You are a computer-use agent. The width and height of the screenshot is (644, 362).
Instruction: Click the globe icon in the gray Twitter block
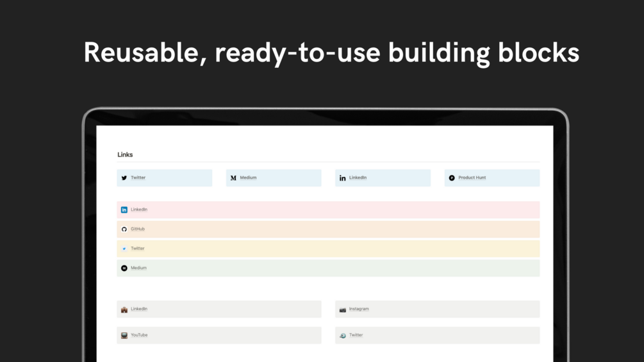pos(343,336)
